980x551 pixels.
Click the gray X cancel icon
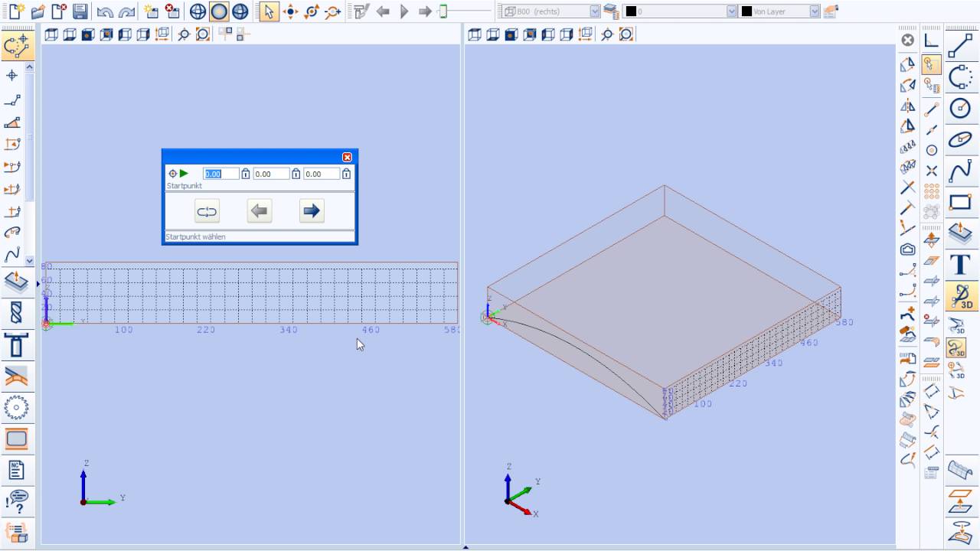pos(907,41)
